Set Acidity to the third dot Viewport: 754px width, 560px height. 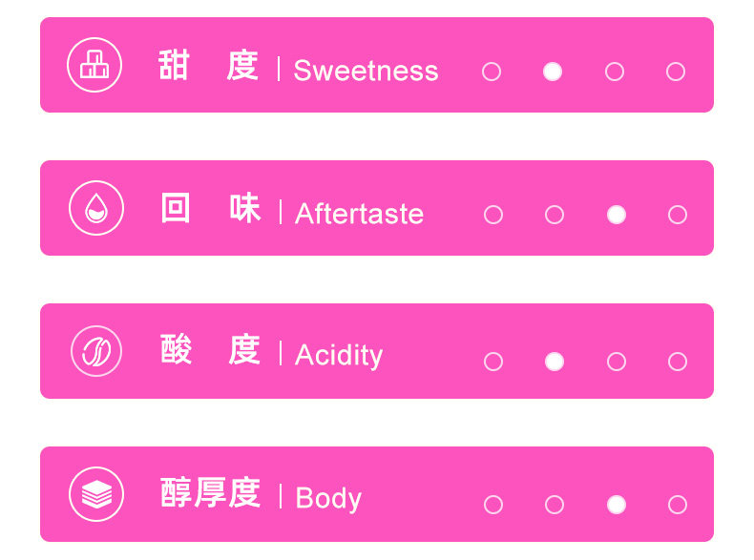[617, 362]
